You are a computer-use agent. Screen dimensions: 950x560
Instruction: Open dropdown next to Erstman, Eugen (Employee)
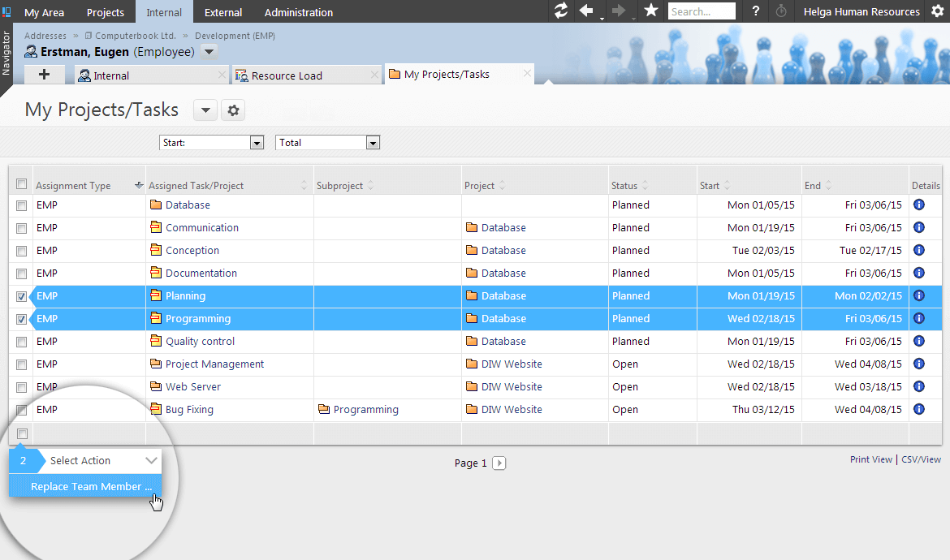click(209, 51)
